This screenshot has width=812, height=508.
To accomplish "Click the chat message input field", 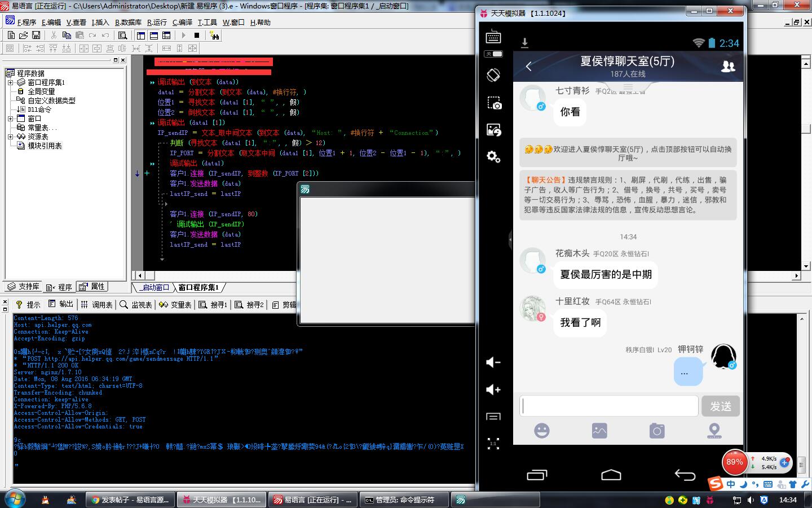I will 608,406.
